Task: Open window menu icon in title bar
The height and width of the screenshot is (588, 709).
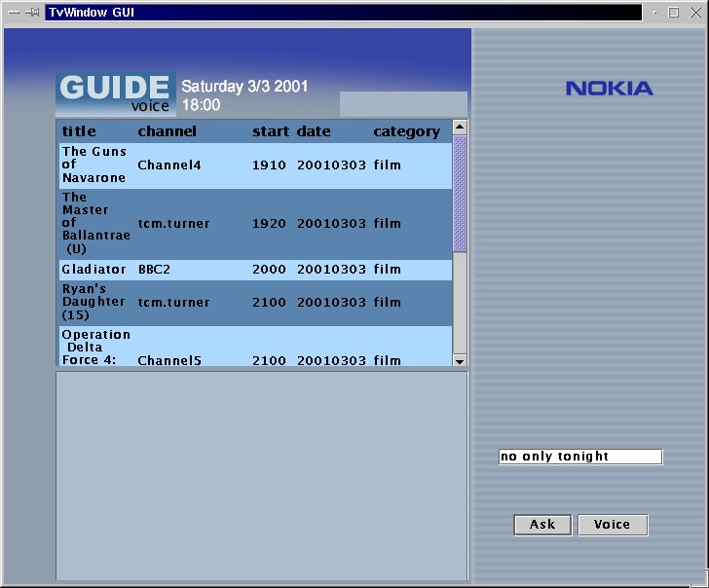Action: point(14,13)
